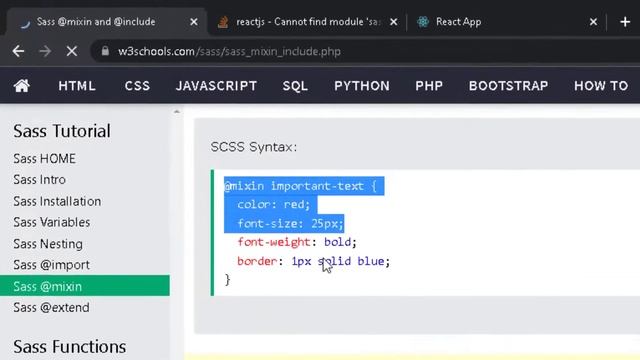Open the SQL tutorial menu item

tap(295, 86)
